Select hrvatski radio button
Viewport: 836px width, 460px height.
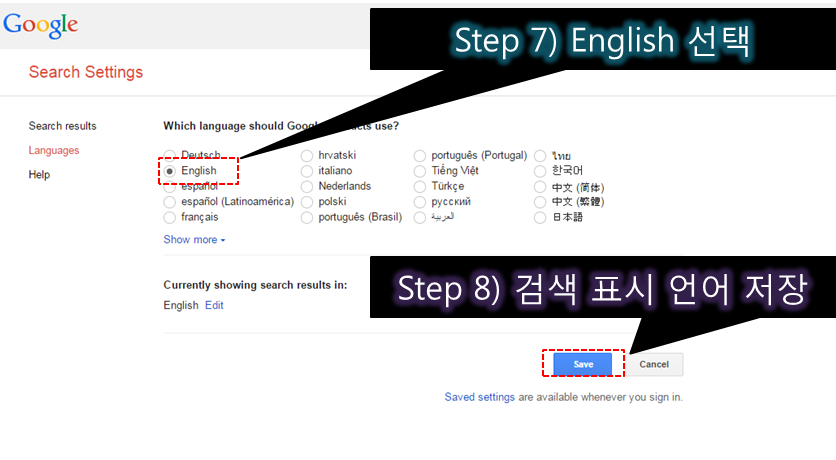point(307,156)
